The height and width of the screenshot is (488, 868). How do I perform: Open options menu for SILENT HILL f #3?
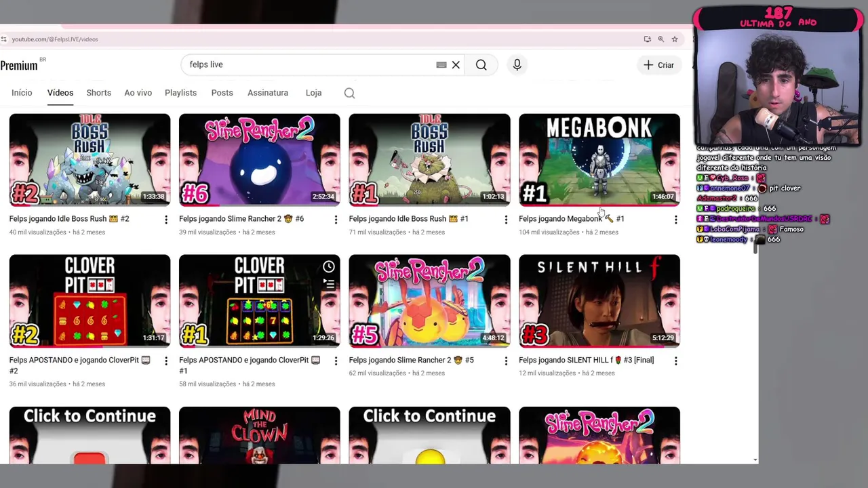(x=675, y=361)
